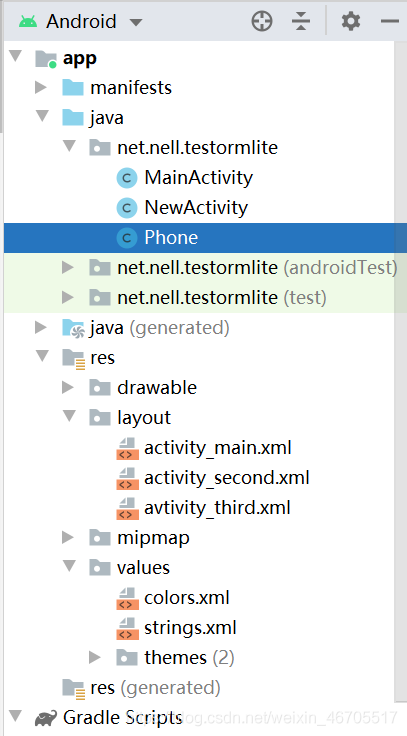The height and width of the screenshot is (736, 407).
Task: Click the MainActivity class icon
Action: click(127, 178)
